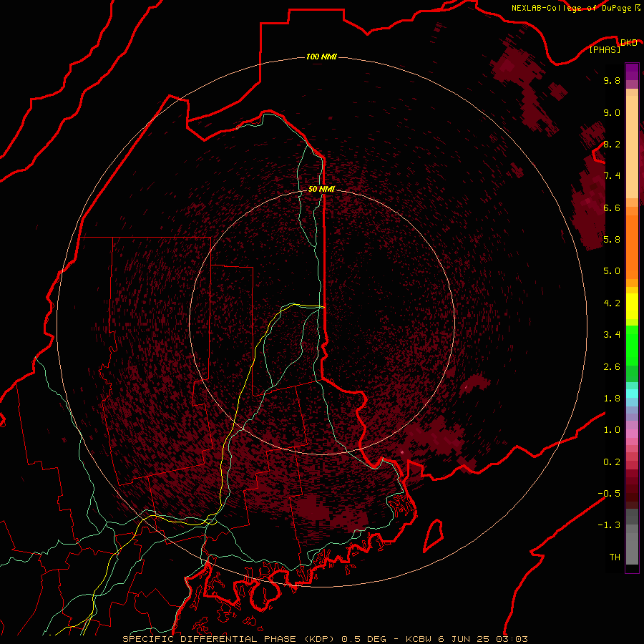This screenshot has height=644, width=644.
Task: Click the 1.8 legend value
Action: pos(612,399)
